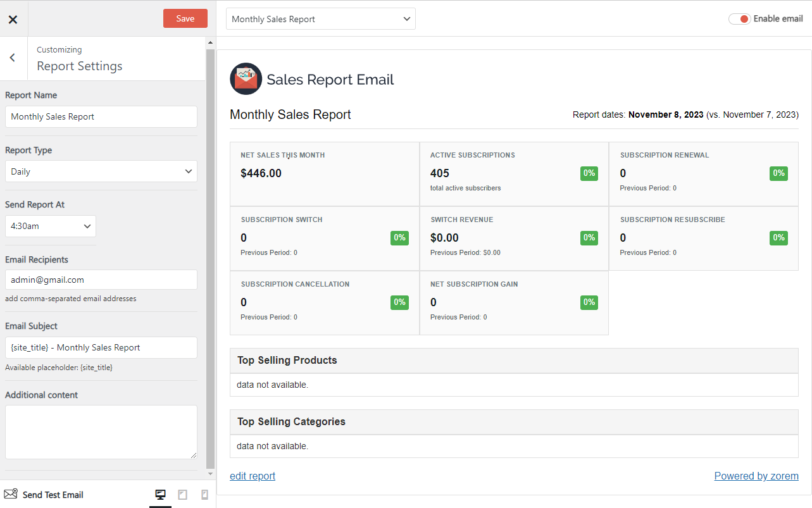Change the Send Report At time
Image resolution: width=812 pixels, height=508 pixels.
coord(50,226)
